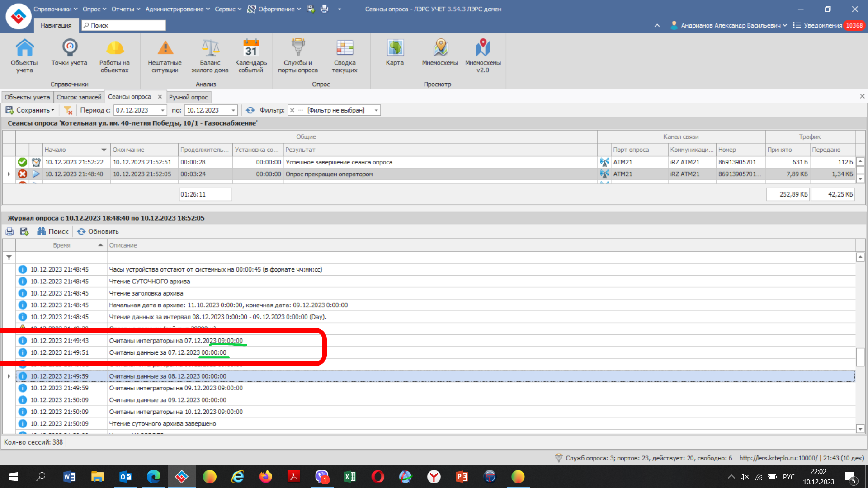Select the Навигация ribbon tab

click(56, 25)
